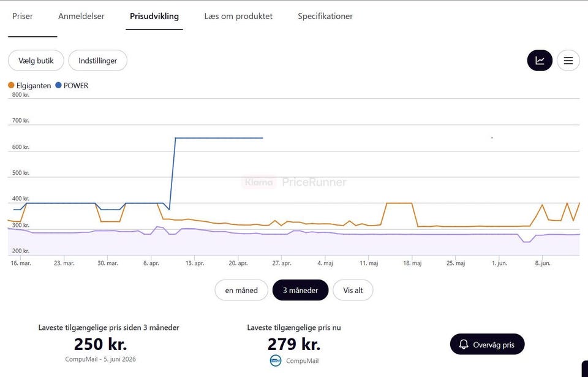The width and height of the screenshot is (588, 377).
Task: Open the Priser tab
Action: click(x=23, y=16)
